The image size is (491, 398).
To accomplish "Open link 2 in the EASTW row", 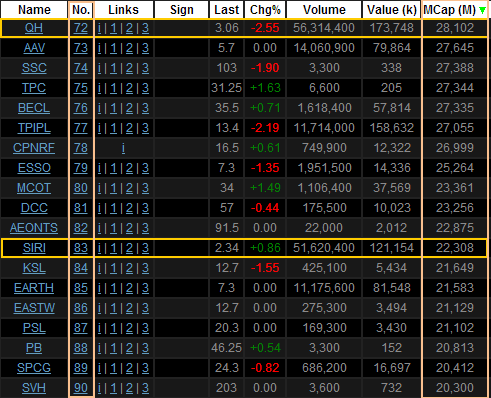I will [129, 308].
